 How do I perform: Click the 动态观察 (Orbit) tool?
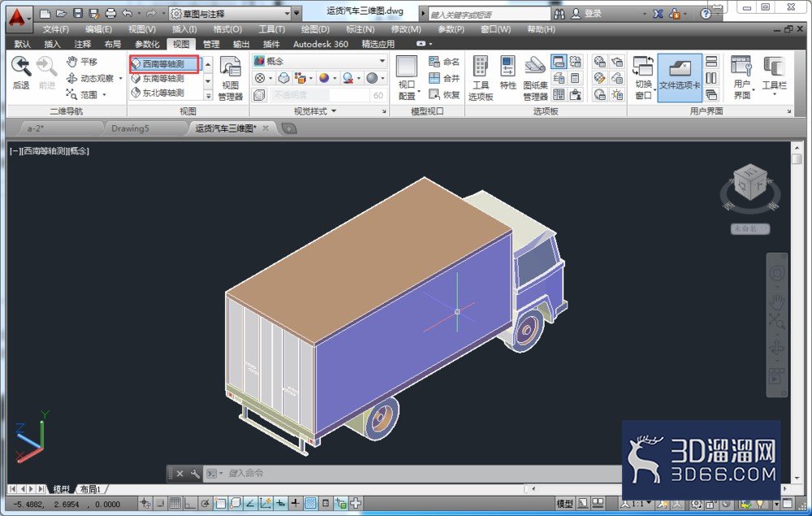[x=90, y=78]
